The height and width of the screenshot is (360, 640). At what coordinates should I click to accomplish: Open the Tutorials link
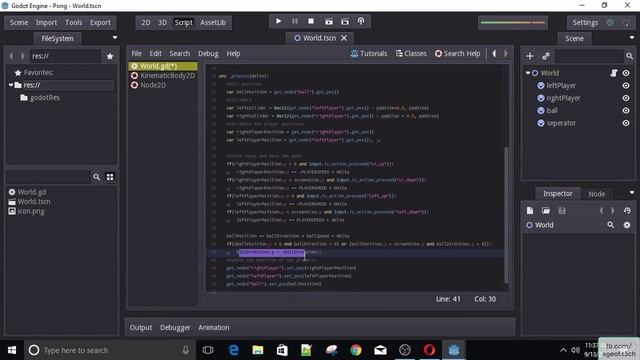[369, 53]
